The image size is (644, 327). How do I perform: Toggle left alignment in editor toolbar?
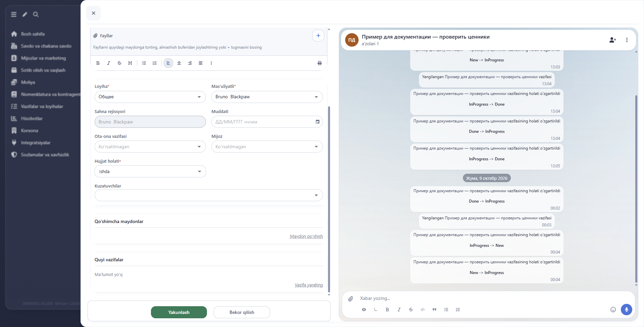tap(168, 63)
